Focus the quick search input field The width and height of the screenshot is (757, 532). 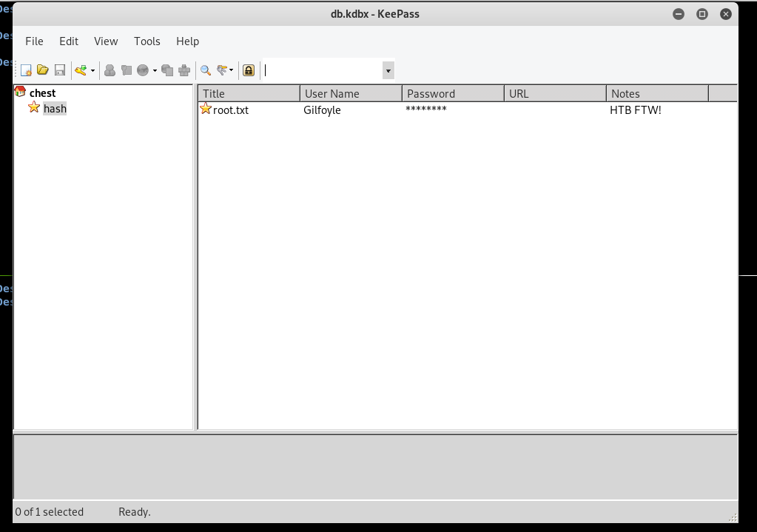point(322,70)
